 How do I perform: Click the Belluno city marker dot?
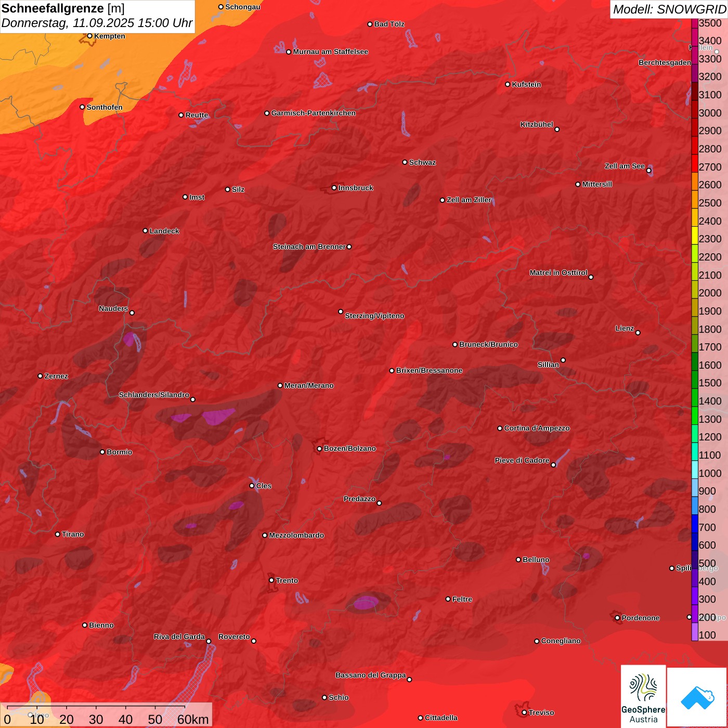point(518,560)
